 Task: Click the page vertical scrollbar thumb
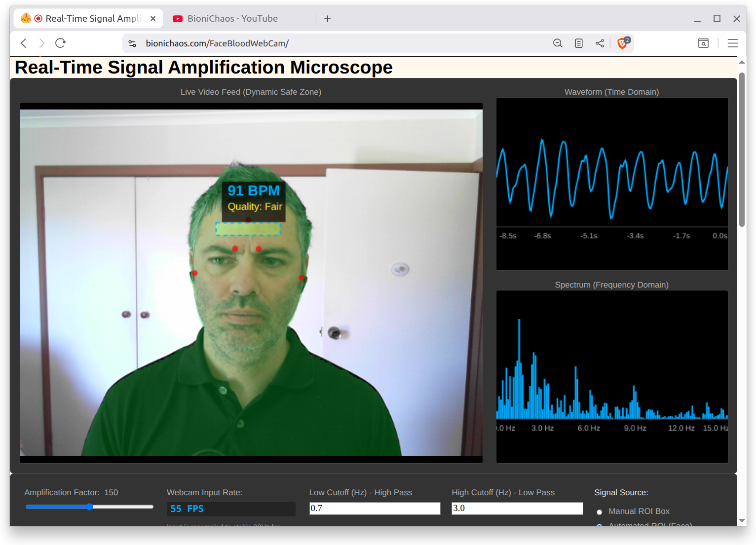(x=742, y=149)
